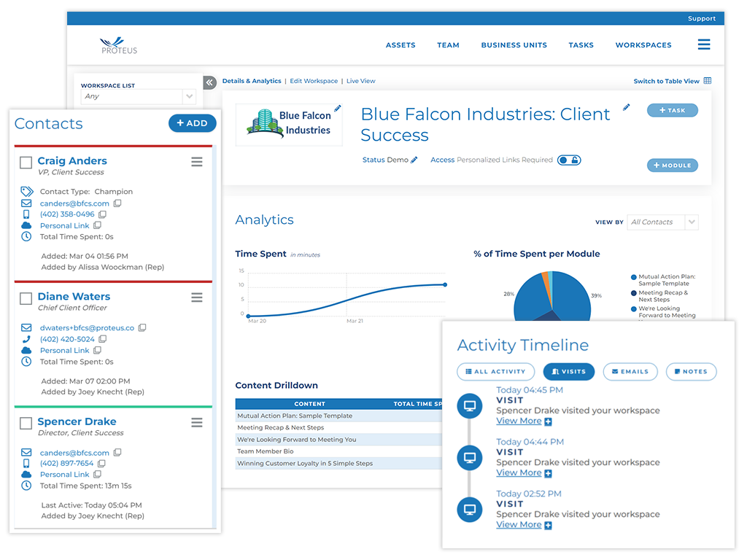Copy Spencer Drake Personal Link
747x560 pixels.
tap(97, 474)
